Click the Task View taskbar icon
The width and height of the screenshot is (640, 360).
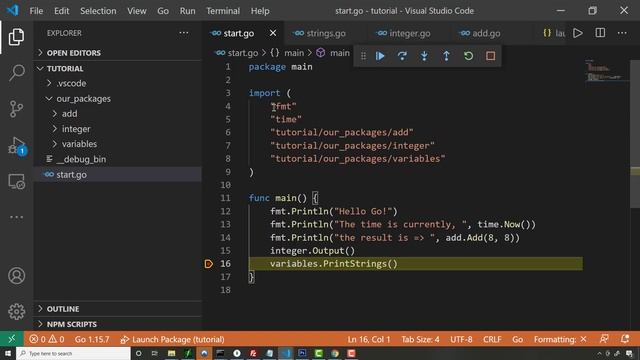click(x=154, y=353)
